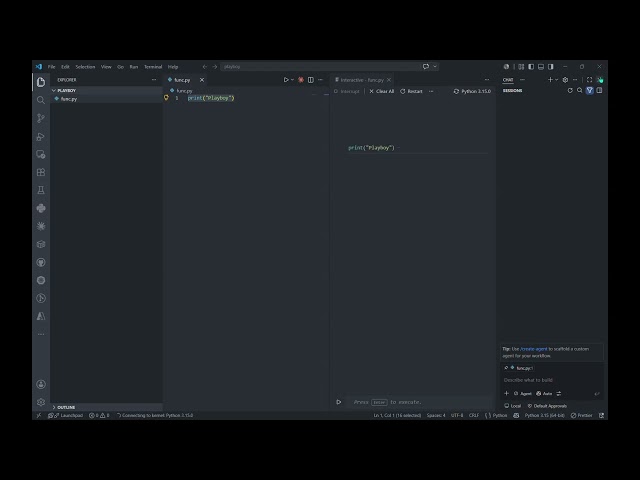Open more actions for func.py editor
The image size is (640, 480).
[x=320, y=80]
